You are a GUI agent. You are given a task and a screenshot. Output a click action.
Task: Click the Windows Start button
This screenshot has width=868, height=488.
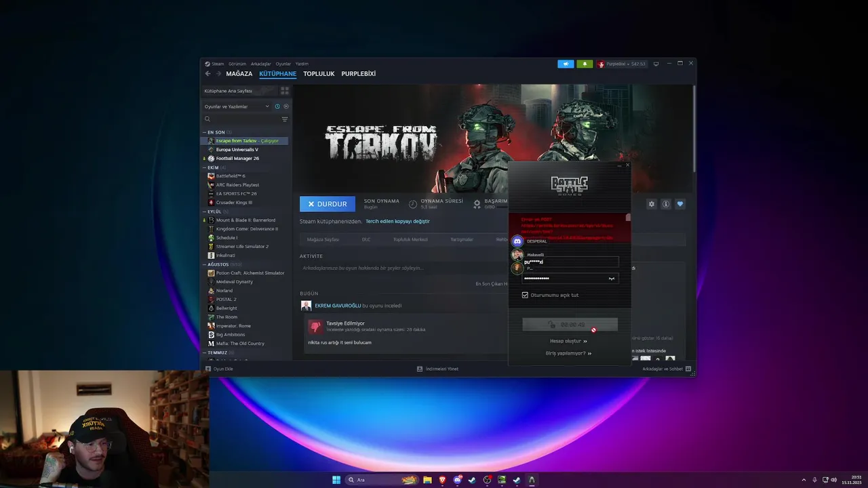click(336, 480)
